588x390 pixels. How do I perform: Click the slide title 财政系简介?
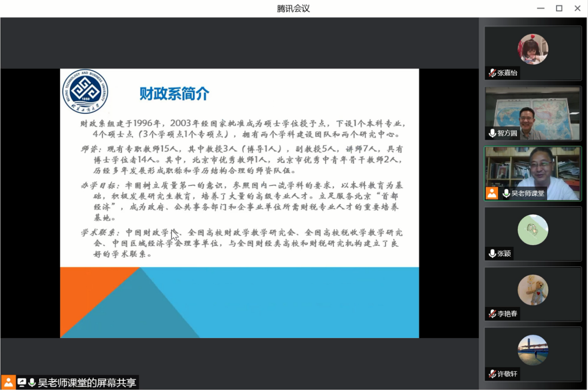[175, 94]
